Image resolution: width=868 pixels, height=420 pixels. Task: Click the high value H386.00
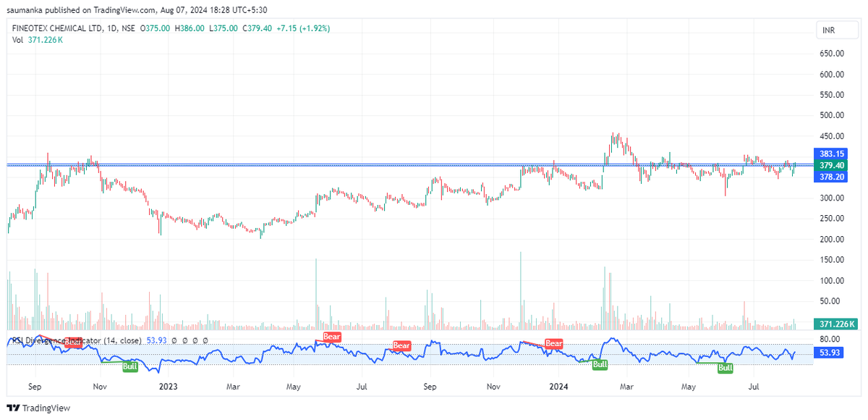(190, 28)
